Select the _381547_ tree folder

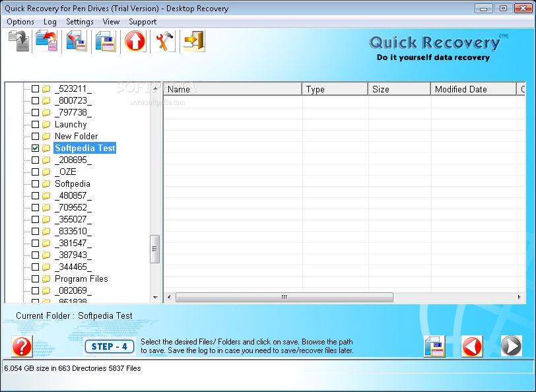pyautogui.click(x=73, y=244)
